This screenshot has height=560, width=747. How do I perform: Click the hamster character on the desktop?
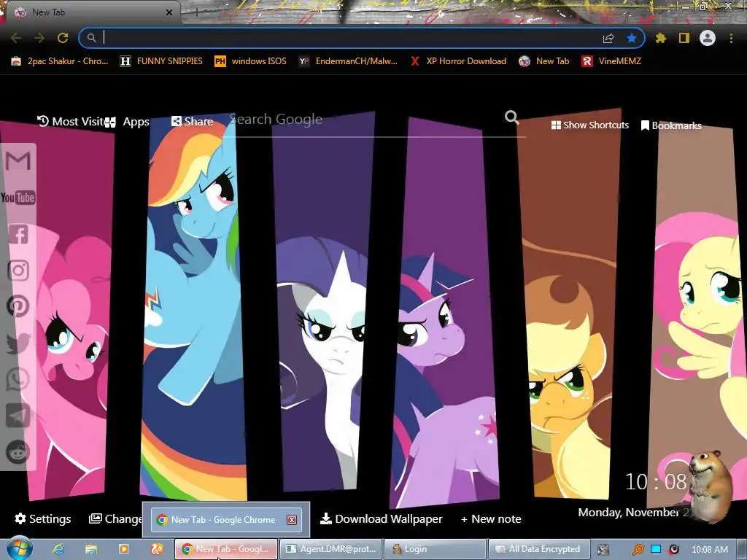[709, 486]
